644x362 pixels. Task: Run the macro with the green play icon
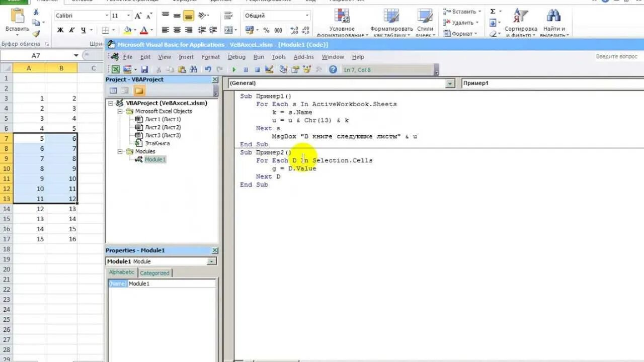[x=234, y=69]
